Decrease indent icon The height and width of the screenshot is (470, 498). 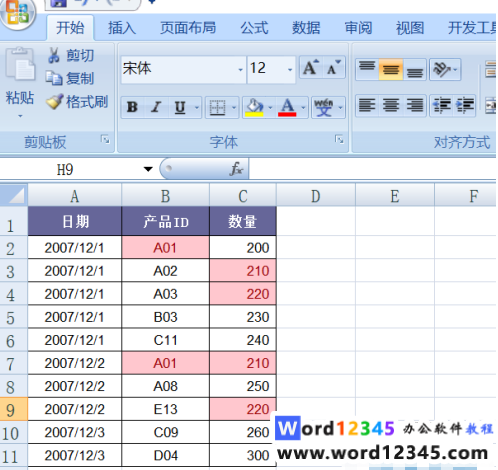point(442,106)
